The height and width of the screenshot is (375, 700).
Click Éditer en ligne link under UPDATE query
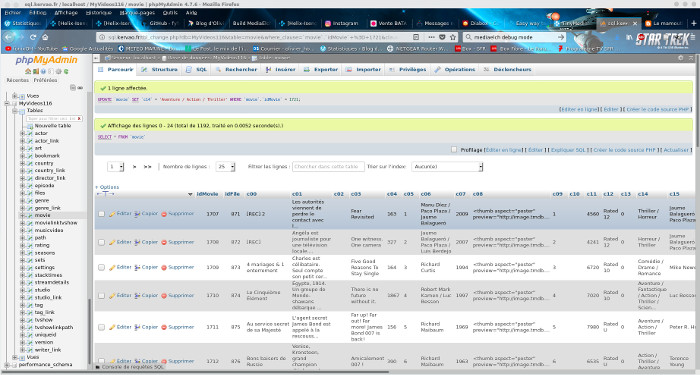579,109
